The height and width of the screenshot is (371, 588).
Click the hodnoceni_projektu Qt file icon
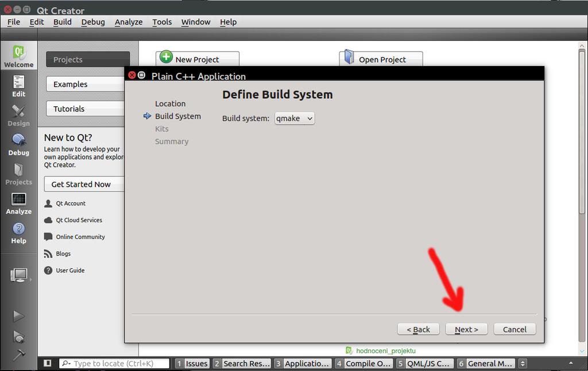tap(349, 350)
